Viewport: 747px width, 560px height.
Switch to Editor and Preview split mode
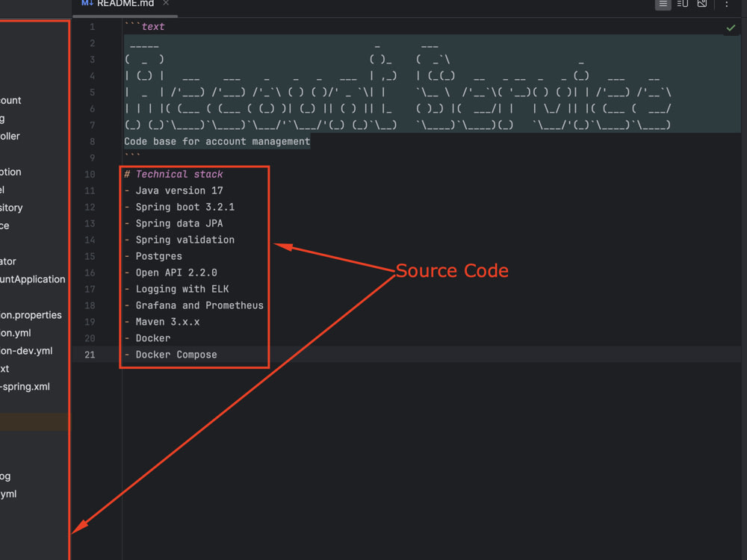[x=682, y=3]
